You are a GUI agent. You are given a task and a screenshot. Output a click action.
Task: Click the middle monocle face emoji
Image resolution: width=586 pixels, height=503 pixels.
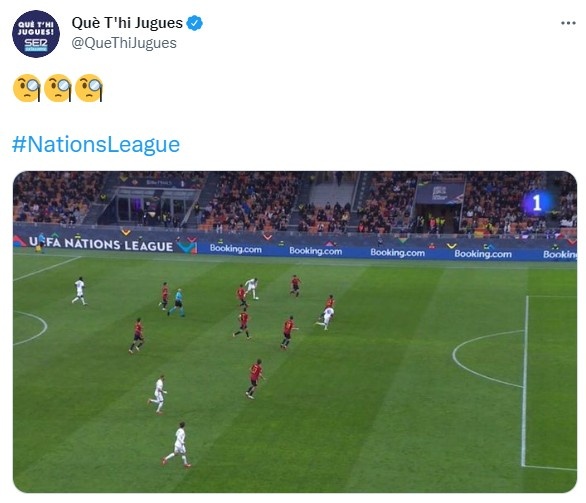click(58, 88)
